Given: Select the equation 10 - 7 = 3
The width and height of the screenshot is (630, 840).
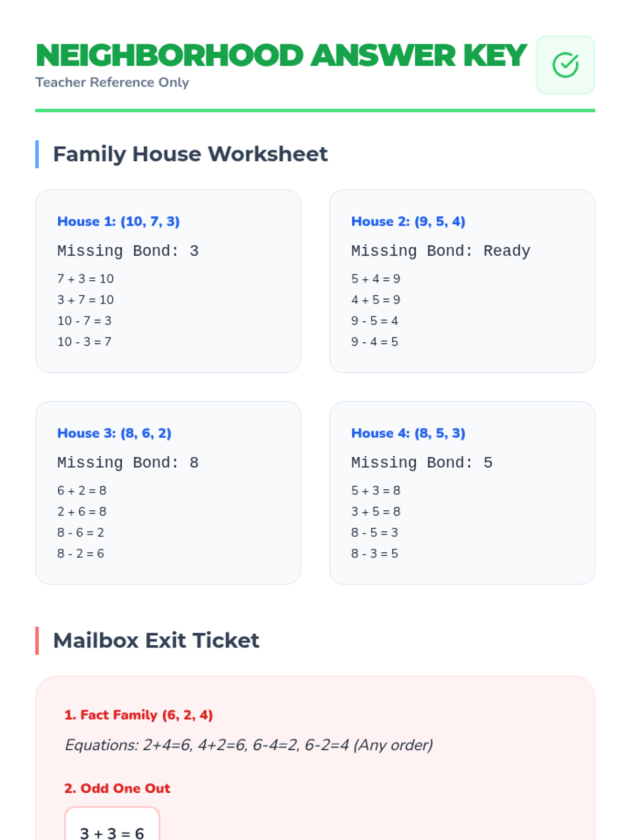Looking at the screenshot, I should (x=84, y=321).
